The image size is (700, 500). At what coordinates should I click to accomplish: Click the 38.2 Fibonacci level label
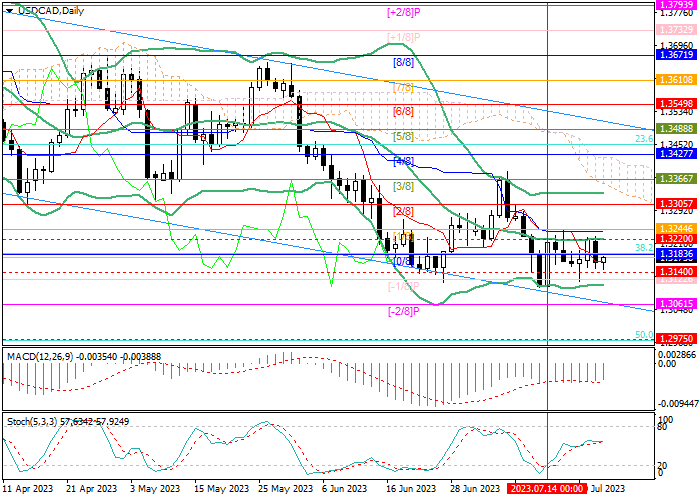tap(644, 247)
